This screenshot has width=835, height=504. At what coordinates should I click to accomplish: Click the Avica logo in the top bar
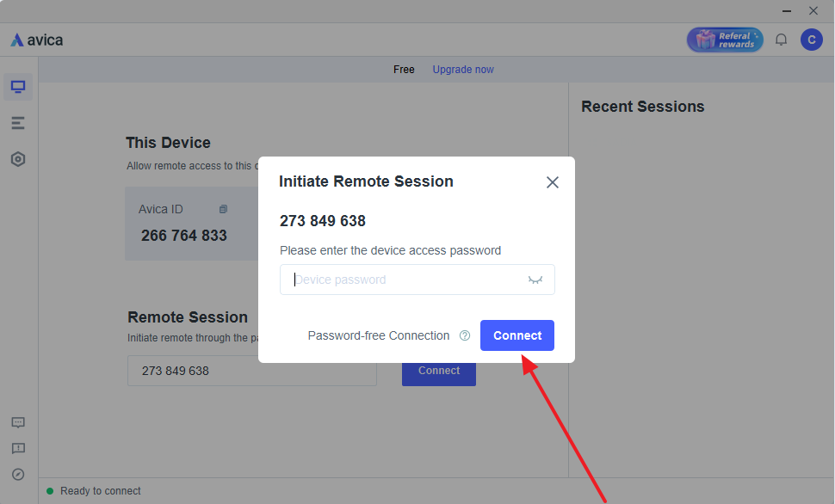tap(35, 39)
